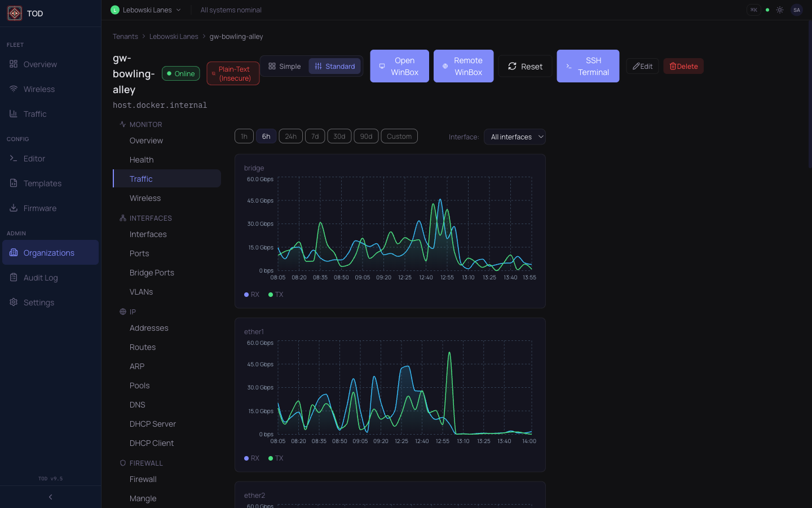Open Traffic via the chart icon in Fleet
Screen dimensions: 812x508
pyautogui.click(x=14, y=113)
